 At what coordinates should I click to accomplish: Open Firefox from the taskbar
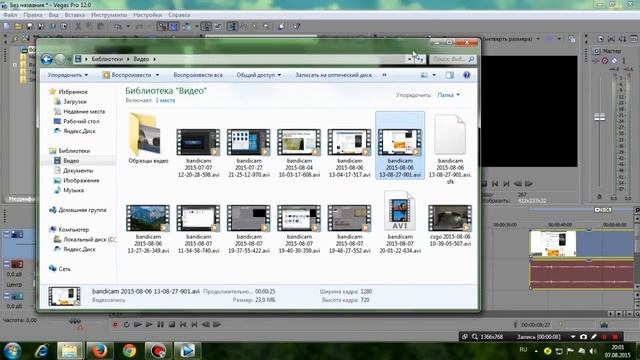(99, 351)
